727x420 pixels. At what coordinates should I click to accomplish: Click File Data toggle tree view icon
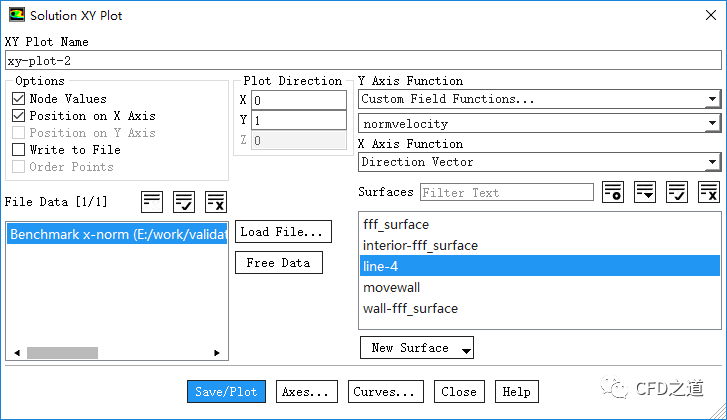152,201
